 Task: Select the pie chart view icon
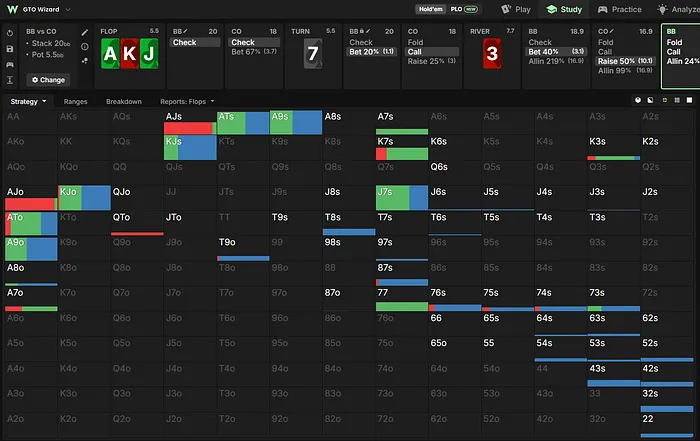(x=638, y=100)
